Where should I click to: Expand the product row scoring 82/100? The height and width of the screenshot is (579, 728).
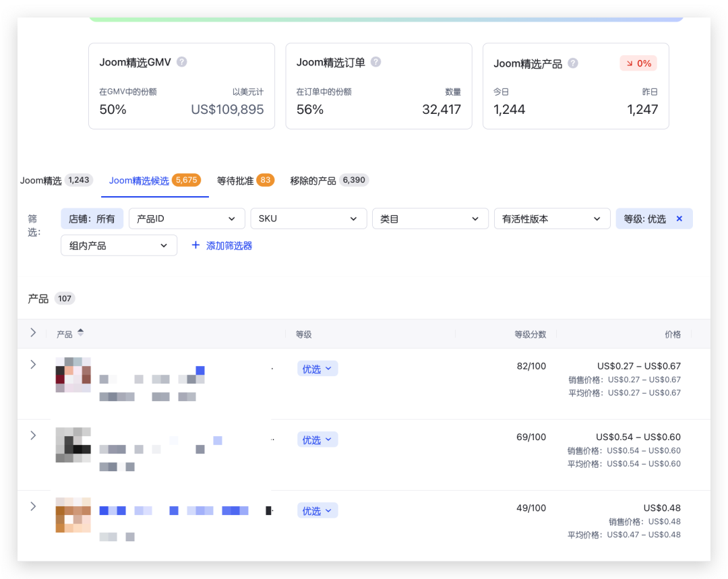click(33, 365)
